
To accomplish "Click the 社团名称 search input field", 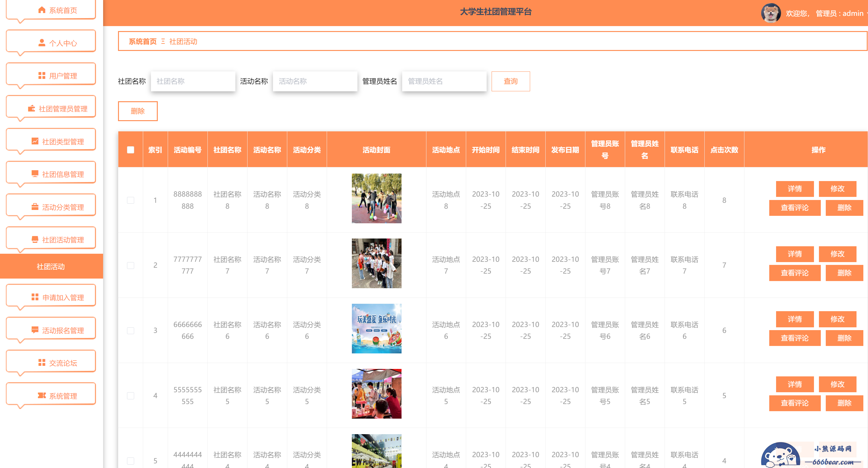I will point(193,81).
